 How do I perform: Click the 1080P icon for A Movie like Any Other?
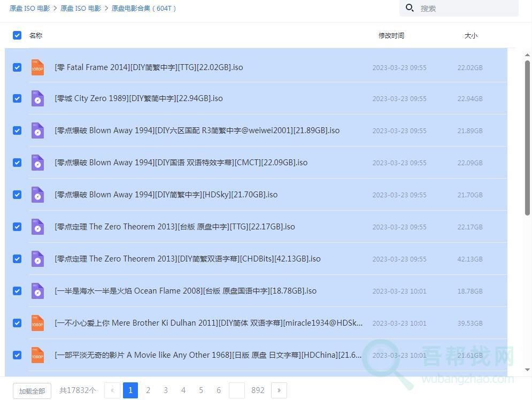pos(37,355)
